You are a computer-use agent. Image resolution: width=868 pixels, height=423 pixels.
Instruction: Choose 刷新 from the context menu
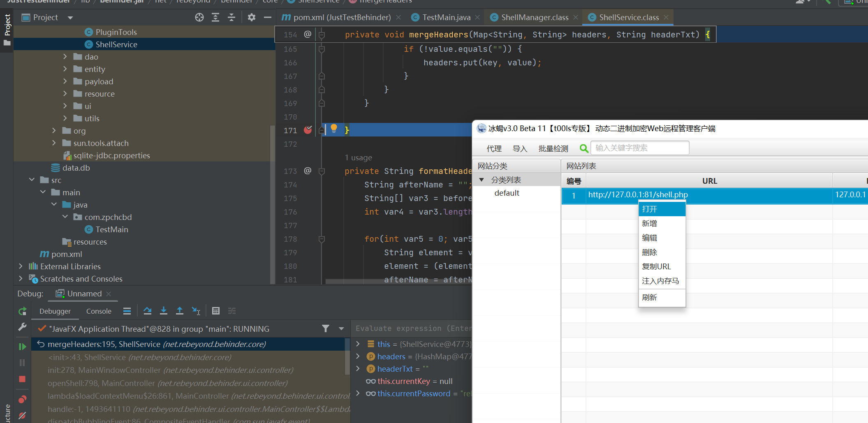point(662,297)
